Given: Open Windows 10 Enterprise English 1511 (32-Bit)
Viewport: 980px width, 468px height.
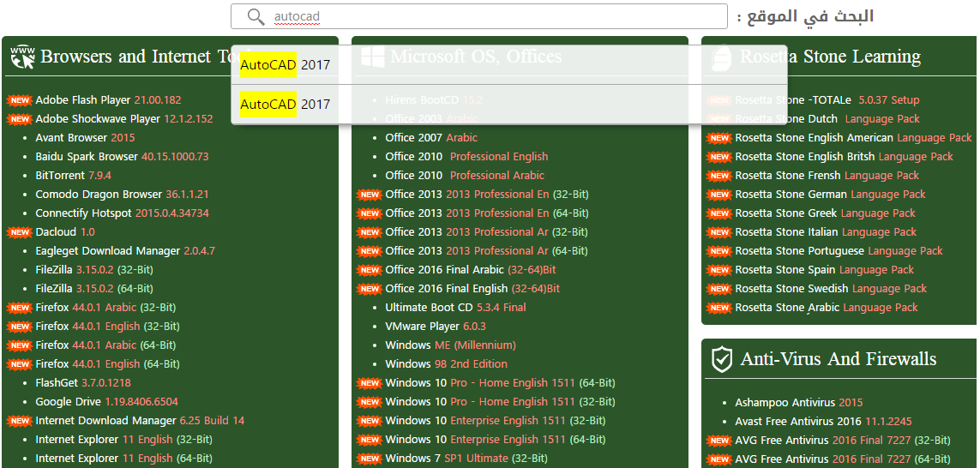Looking at the screenshot, I should [495, 421].
